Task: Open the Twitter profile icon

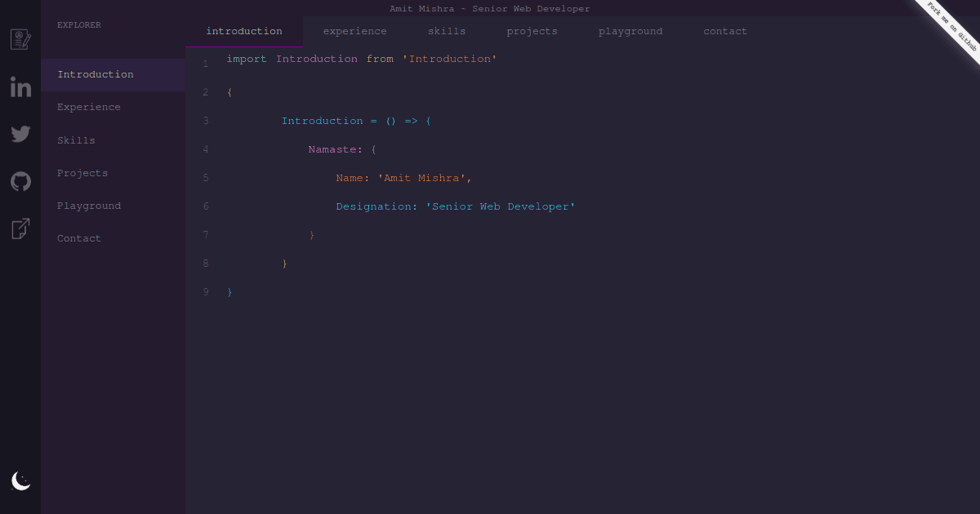Action: [20, 134]
